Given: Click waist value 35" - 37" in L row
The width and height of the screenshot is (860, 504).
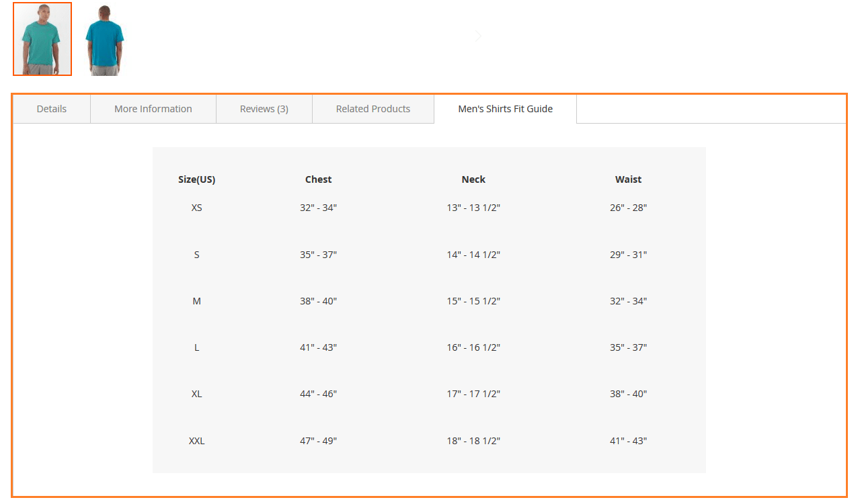Looking at the screenshot, I should click(x=629, y=347).
